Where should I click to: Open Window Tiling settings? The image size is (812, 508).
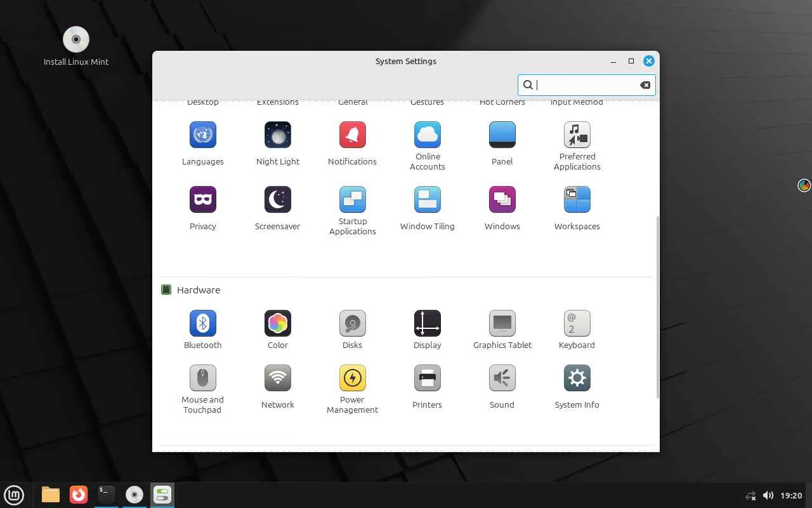(x=428, y=209)
